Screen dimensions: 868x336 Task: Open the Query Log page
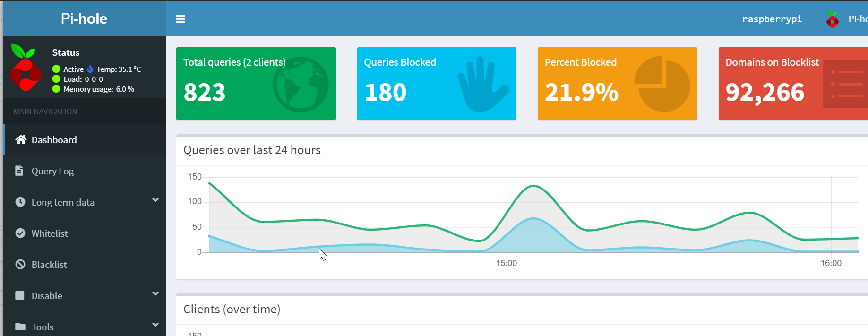pos(52,171)
